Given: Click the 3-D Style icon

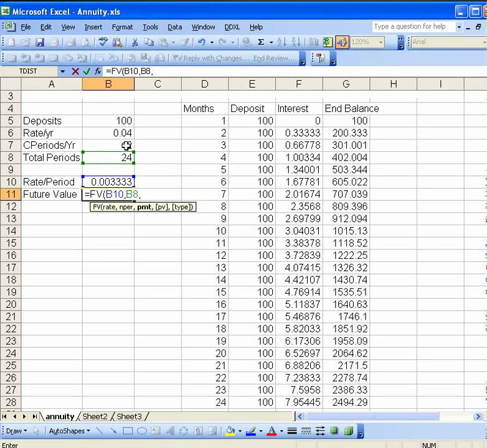Looking at the screenshot, I should [x=349, y=431].
